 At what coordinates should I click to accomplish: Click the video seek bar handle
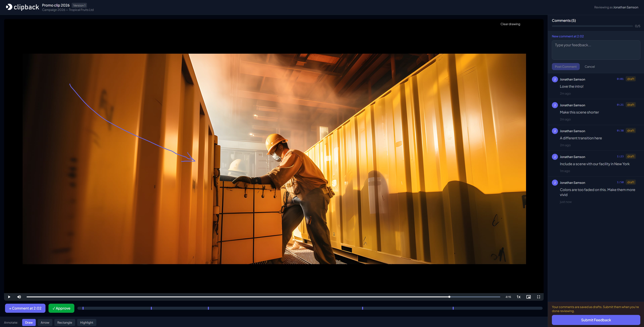tap(449, 297)
